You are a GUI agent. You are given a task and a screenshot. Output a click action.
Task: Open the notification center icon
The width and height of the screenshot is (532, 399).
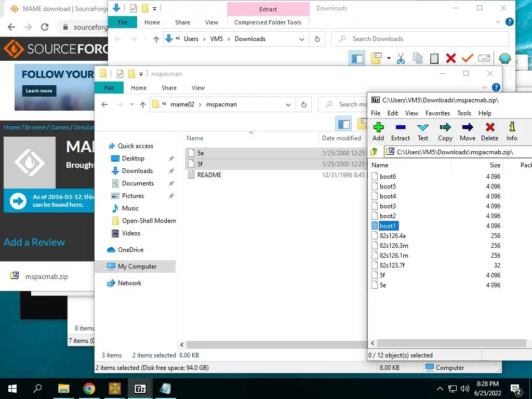pos(516,389)
